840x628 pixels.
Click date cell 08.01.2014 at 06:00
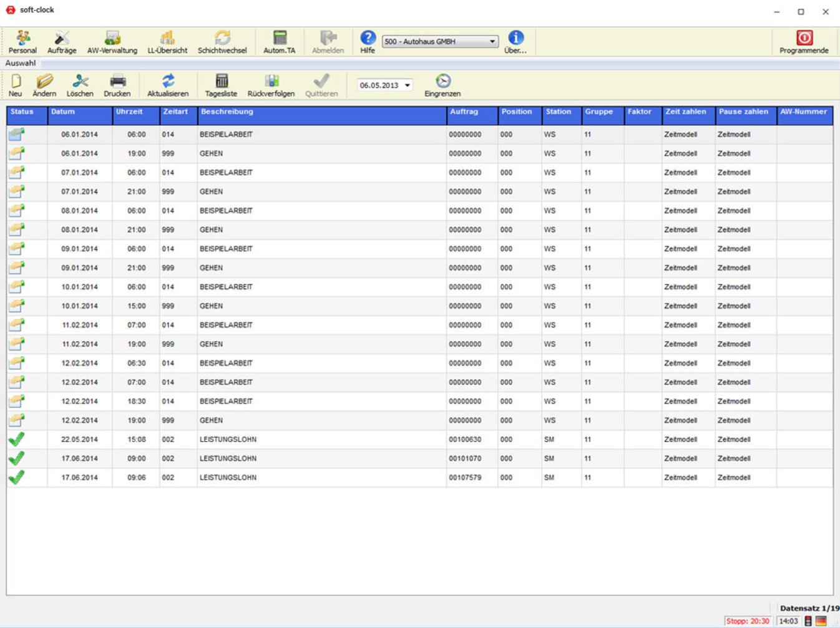pos(79,211)
